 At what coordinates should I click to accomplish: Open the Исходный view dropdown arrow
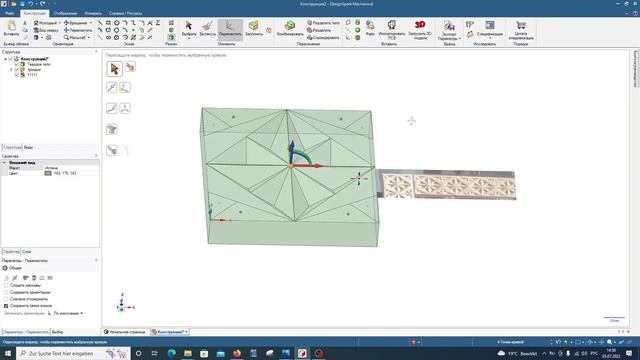pos(60,23)
